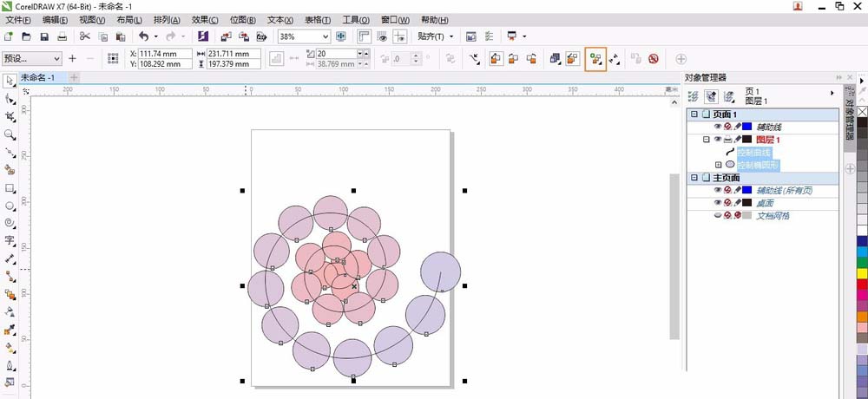Toggle visibility of 文档网格 layer
Screen dimensions: 868x399
click(718, 215)
